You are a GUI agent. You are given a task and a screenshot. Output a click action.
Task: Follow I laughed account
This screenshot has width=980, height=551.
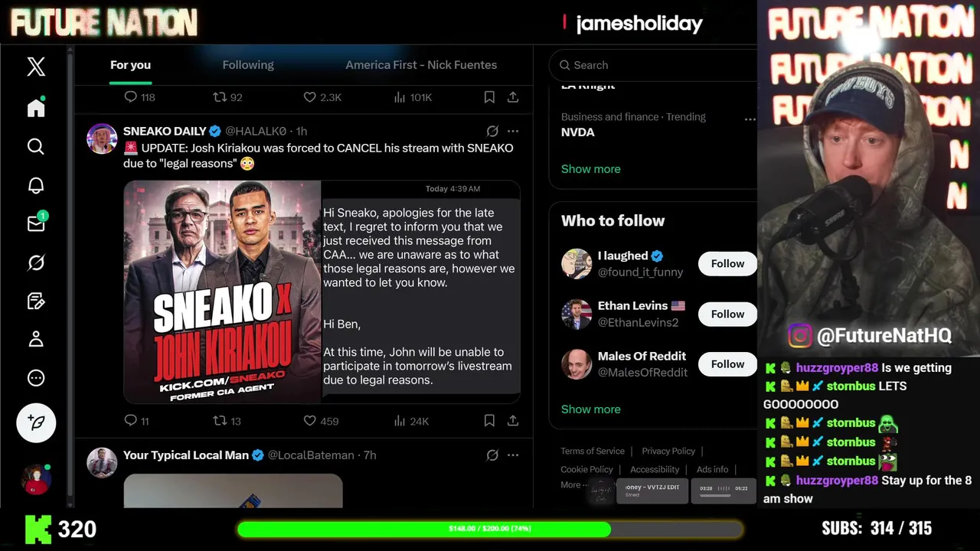[727, 263]
